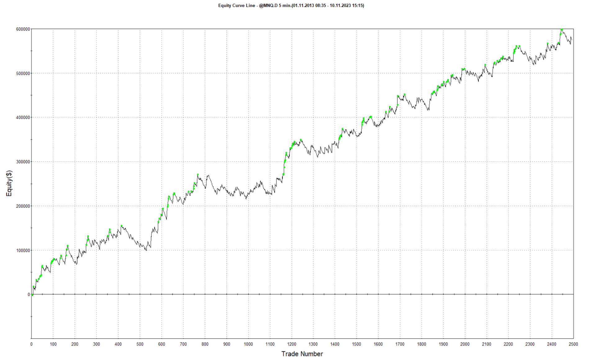The height and width of the screenshot is (364, 596).
Task: Click the date range text in the title
Action: 328,6
